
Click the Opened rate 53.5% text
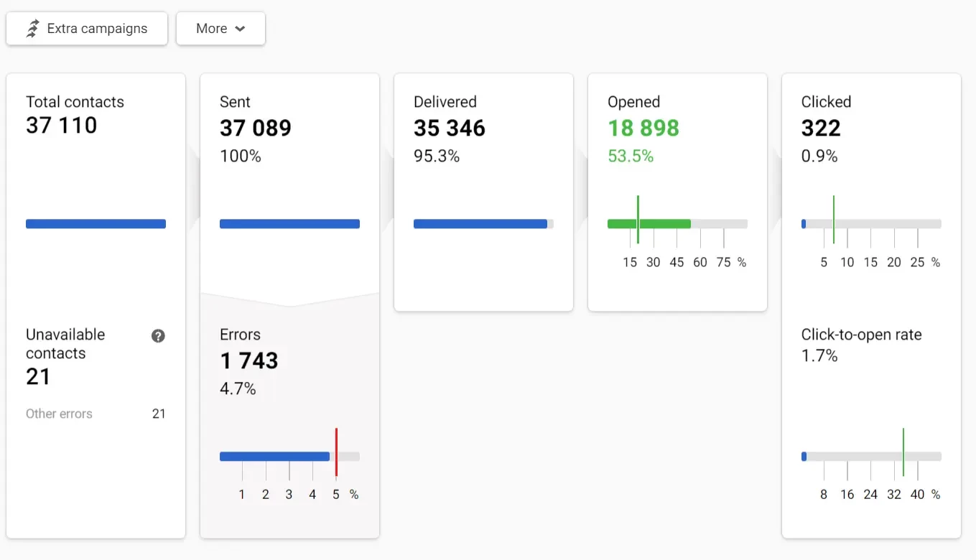(630, 157)
